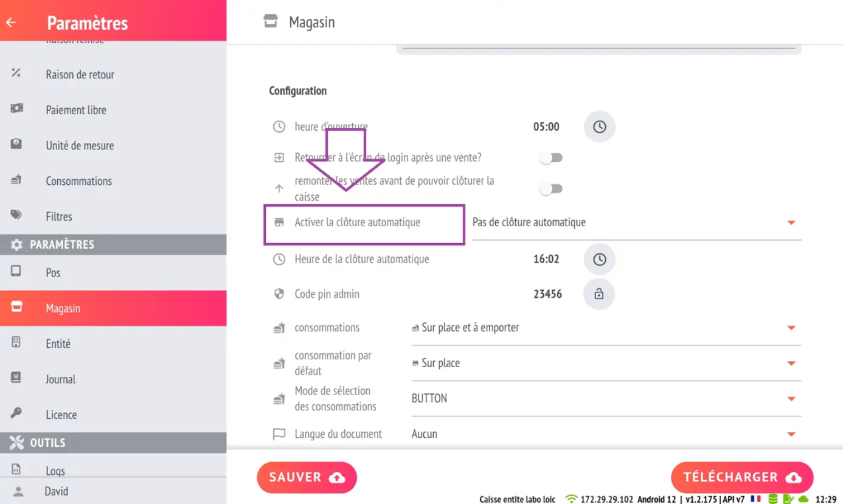Click the green database icon in status bar
Screen dimensions: 843x504
point(773,499)
